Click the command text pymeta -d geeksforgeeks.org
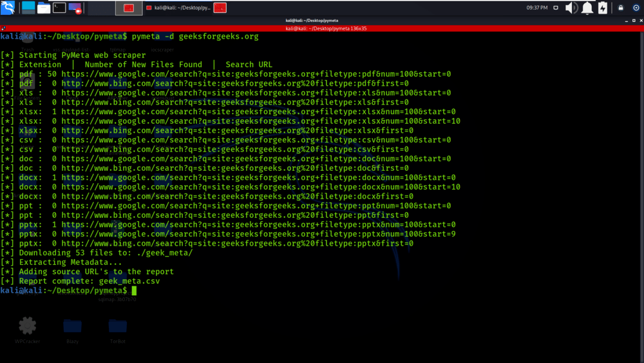 click(195, 37)
